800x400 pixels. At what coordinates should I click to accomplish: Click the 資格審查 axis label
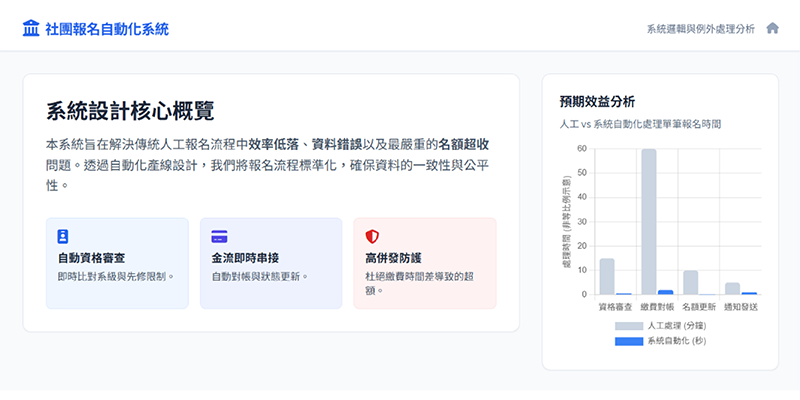coord(615,307)
